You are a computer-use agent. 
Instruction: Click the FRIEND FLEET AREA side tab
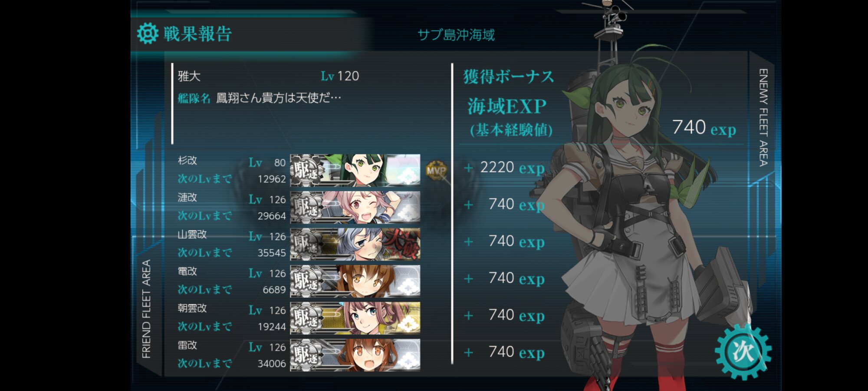(x=146, y=309)
